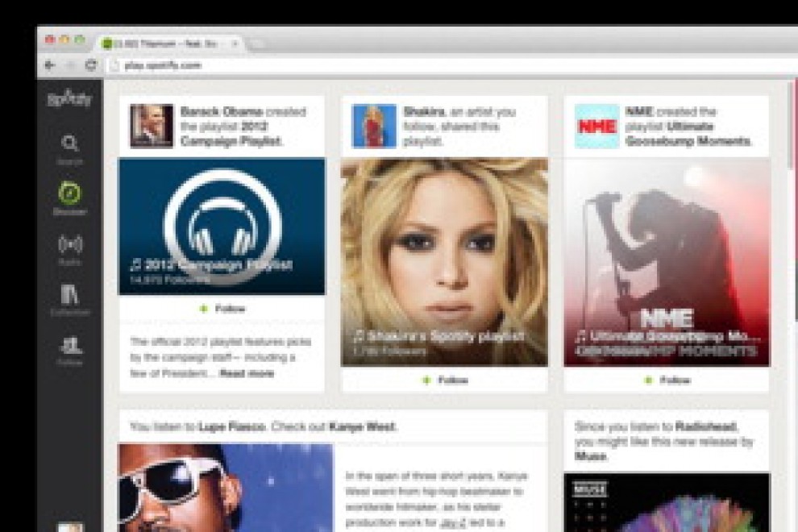Screen dimensions: 798x532
Task: Click Lupe Fiasco artist link
Action: (232, 426)
